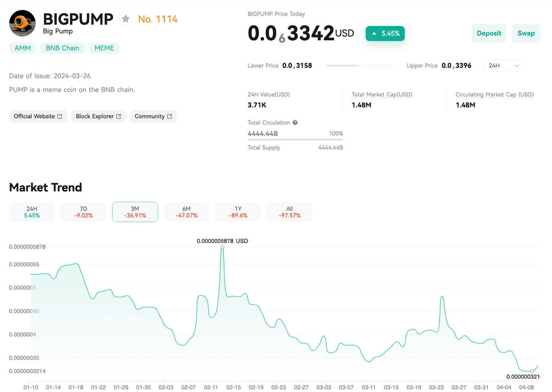This screenshot has height=392, width=552.
Task: Click the external link icon on Block Explorer
Action: click(119, 116)
